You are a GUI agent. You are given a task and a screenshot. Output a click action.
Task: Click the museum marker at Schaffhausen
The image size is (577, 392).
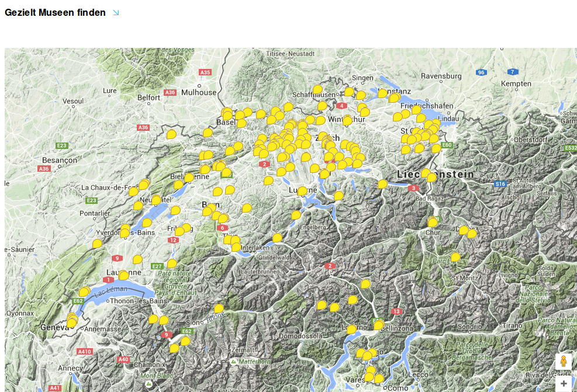317,90
